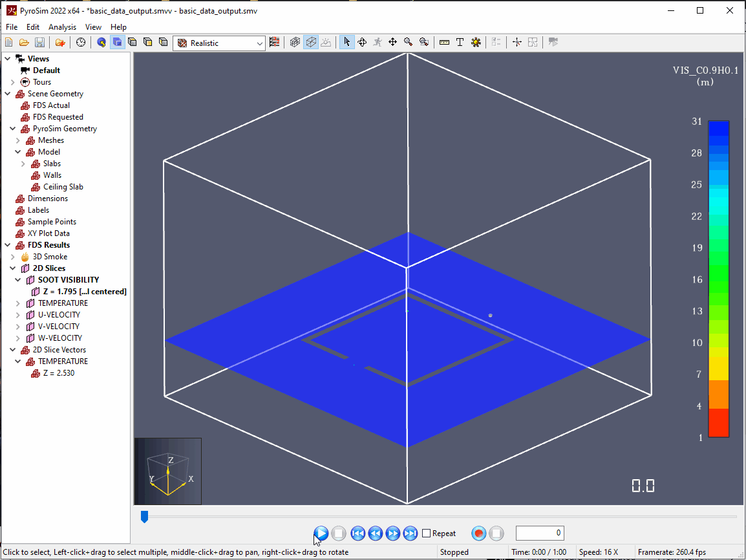Play the simulation animation

tap(321, 533)
